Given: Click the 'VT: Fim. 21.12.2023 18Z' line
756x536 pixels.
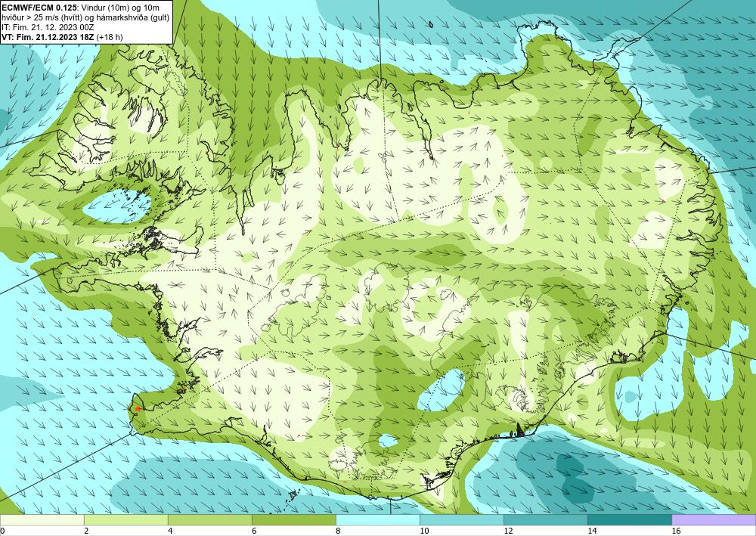Looking at the screenshot, I should (48, 37).
